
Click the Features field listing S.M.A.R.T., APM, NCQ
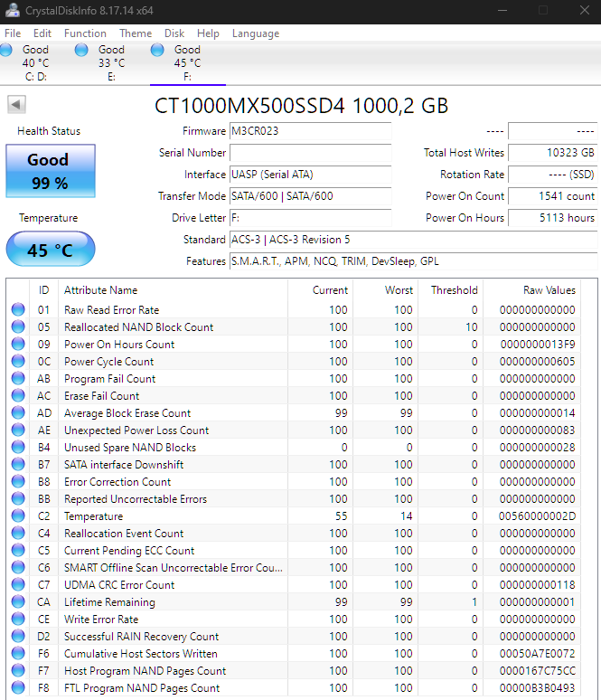coord(414,261)
